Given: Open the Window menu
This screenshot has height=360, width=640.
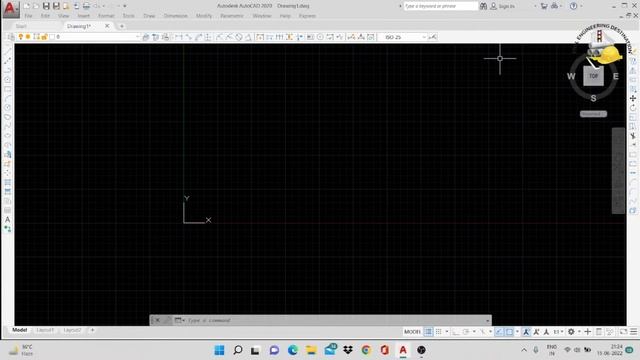Looking at the screenshot, I should click(262, 16).
